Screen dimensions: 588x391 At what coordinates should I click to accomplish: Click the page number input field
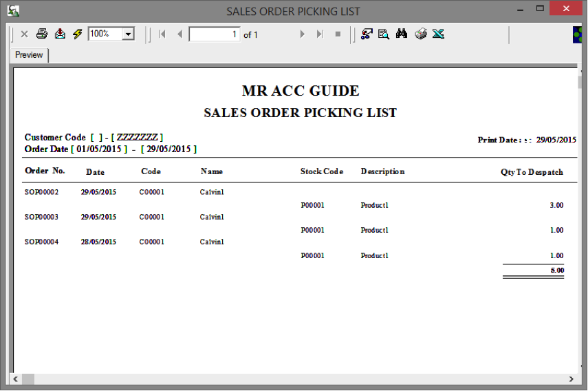click(x=215, y=34)
